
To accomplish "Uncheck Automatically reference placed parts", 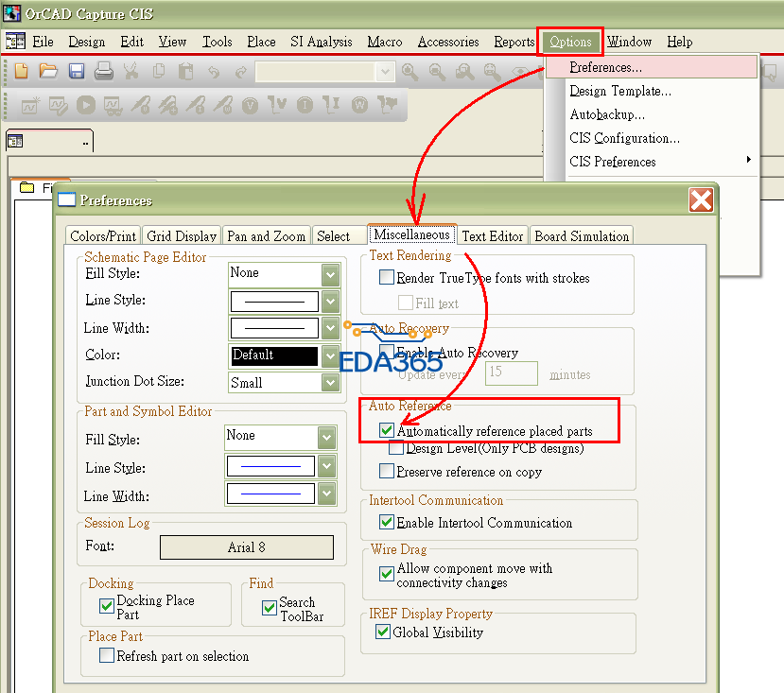I will click(387, 430).
